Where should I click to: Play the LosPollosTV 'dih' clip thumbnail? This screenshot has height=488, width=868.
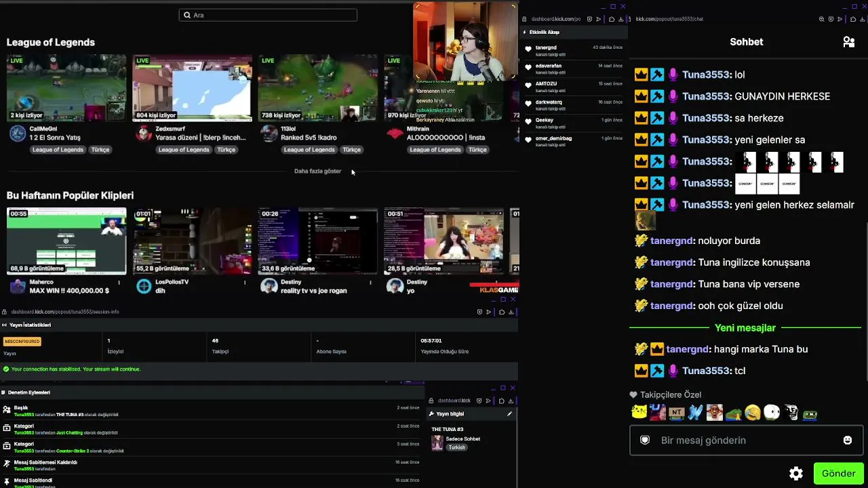click(x=192, y=241)
